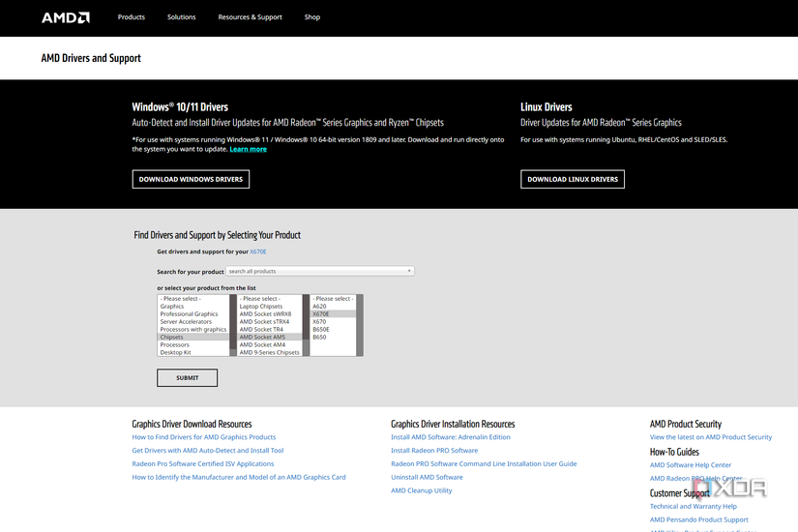The image size is (798, 532).
Task: Click the Learn more link
Action: tap(248, 149)
